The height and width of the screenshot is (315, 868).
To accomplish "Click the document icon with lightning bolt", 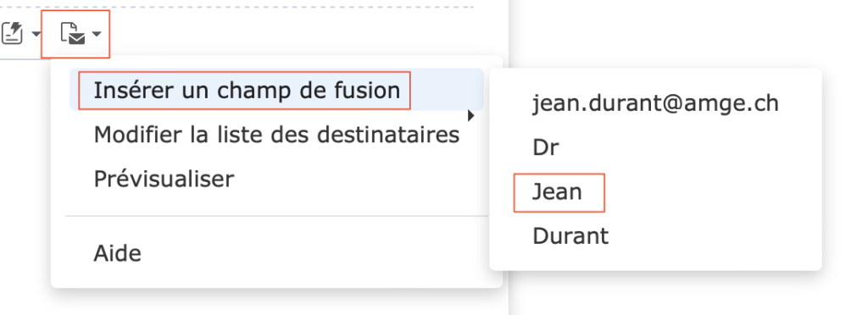I will click(x=11, y=34).
